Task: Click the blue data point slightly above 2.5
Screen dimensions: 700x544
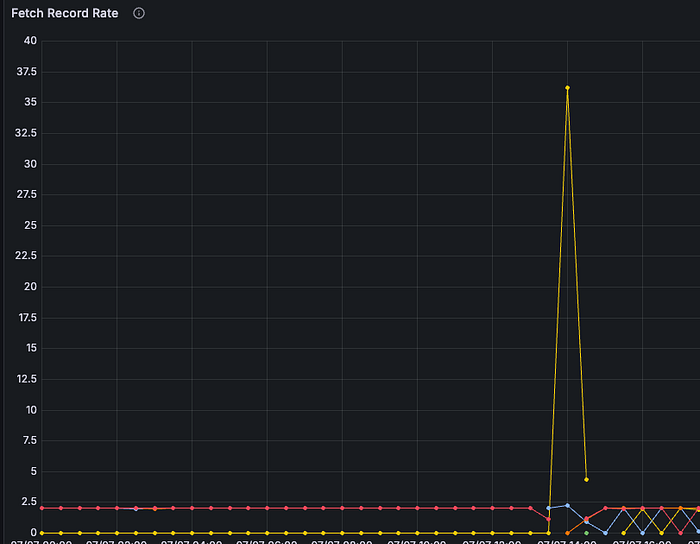Action: [567, 505]
